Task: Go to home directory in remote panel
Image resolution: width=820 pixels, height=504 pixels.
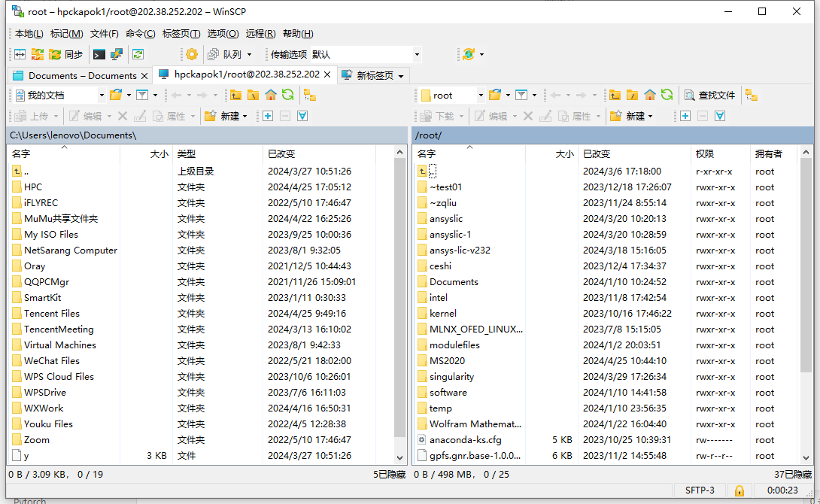Action: (649, 95)
